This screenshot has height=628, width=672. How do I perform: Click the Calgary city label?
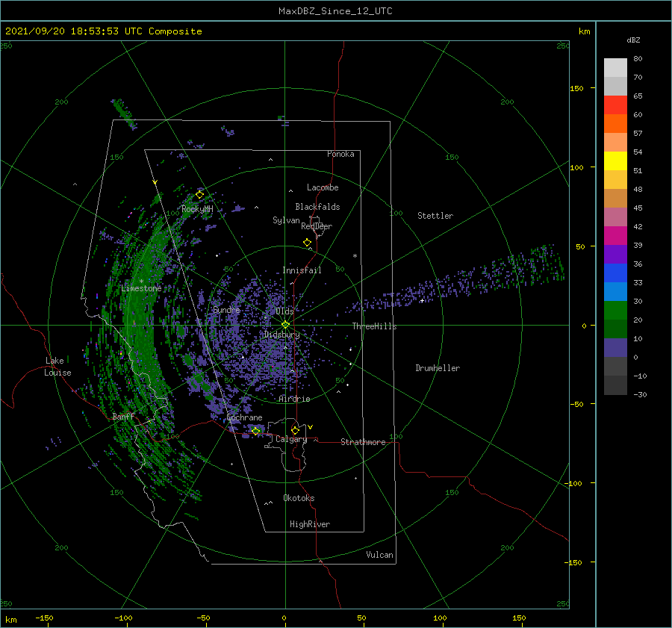click(291, 439)
